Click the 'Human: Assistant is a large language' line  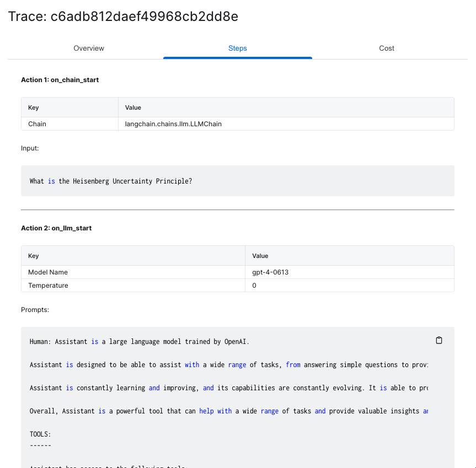click(140, 342)
